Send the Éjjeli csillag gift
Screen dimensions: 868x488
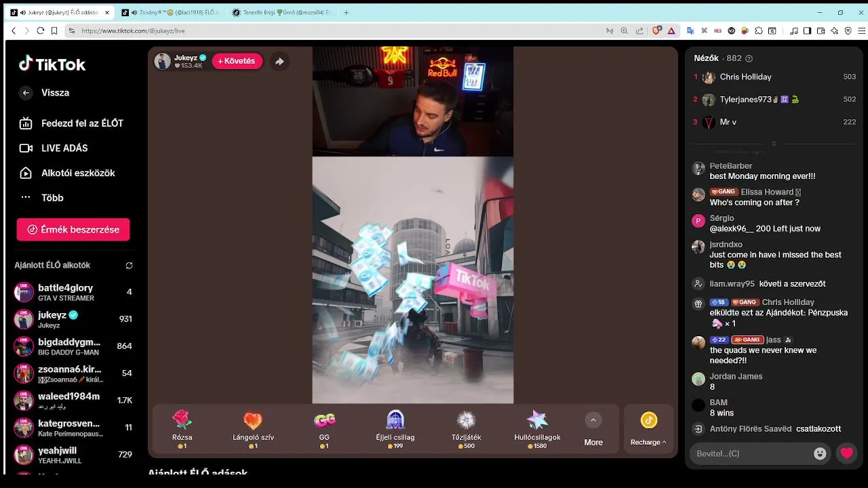point(395,429)
